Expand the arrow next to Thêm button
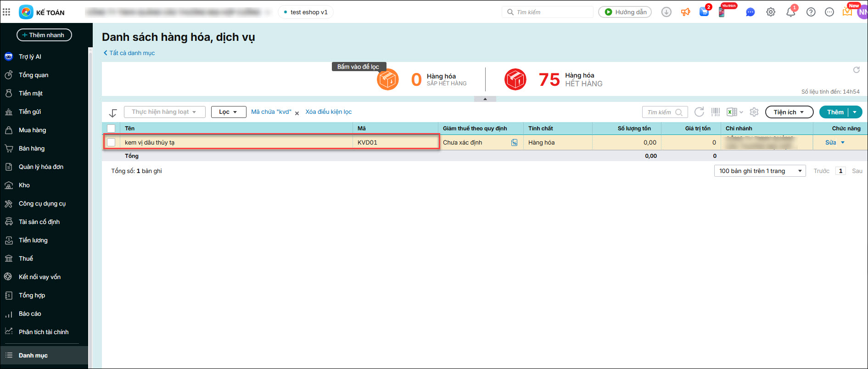868x369 pixels. [x=855, y=112]
